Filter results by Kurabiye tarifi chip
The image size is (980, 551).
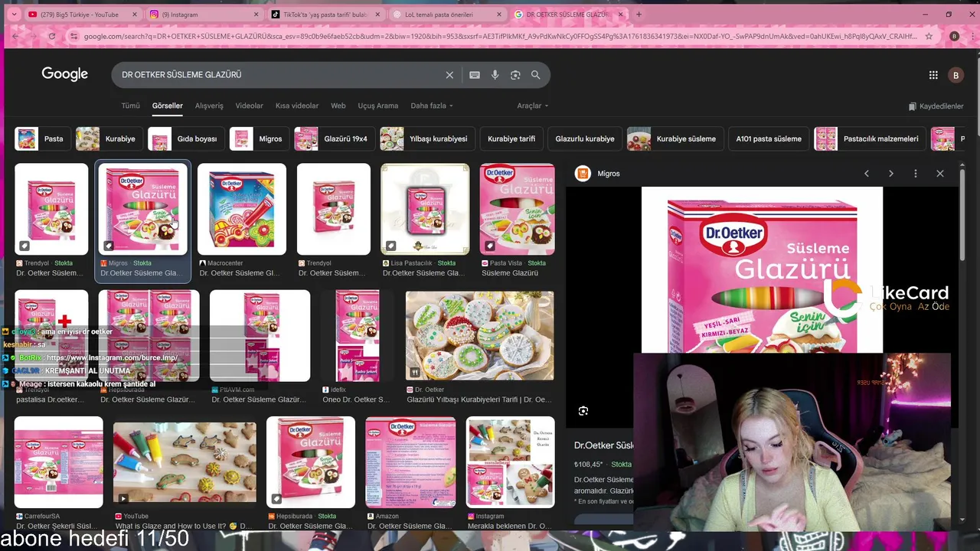(511, 139)
